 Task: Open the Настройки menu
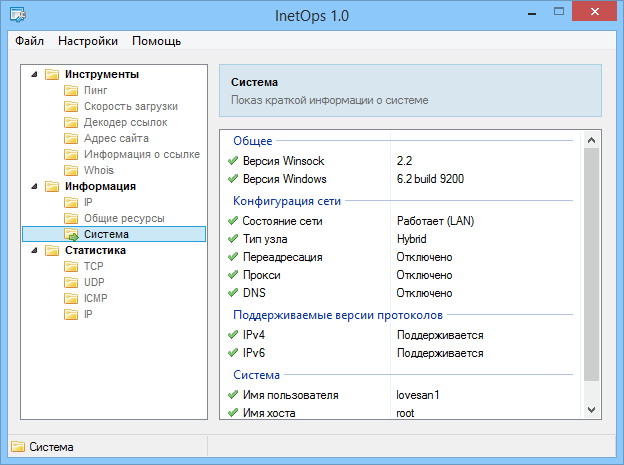tap(88, 41)
